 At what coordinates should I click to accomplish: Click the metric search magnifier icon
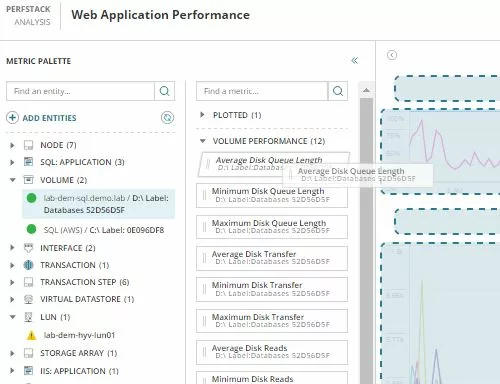[x=338, y=91]
